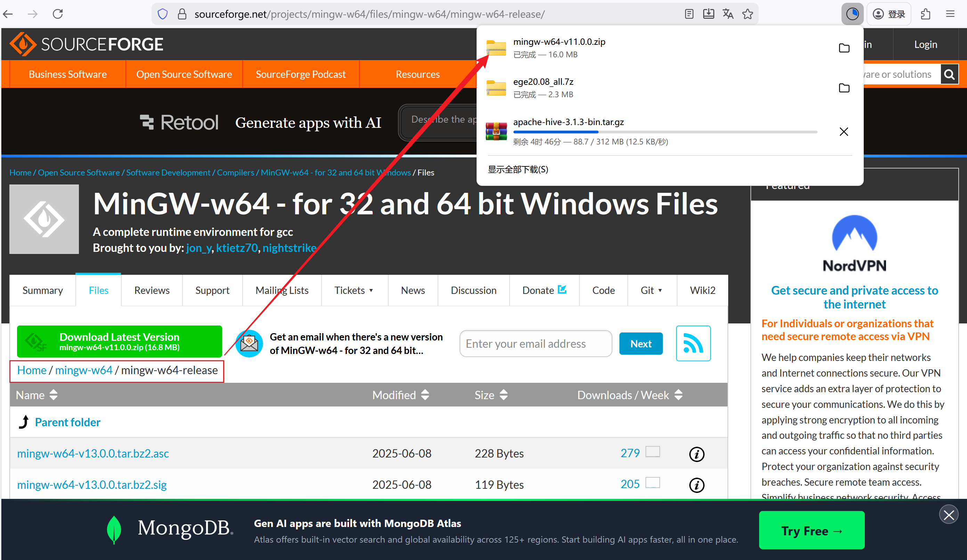The image size is (967, 560).
Task: Open tracking protection shield in address bar
Action: pyautogui.click(x=163, y=14)
